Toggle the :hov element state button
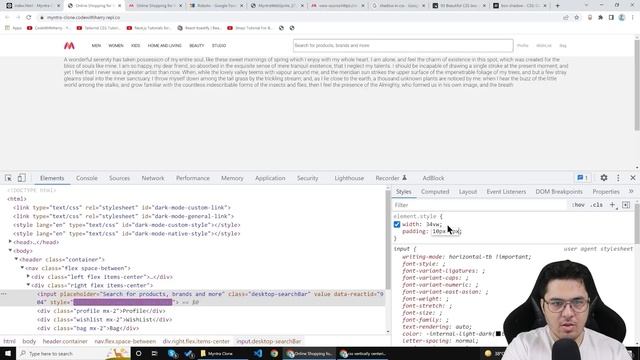The height and width of the screenshot is (360, 640). pyautogui.click(x=578, y=205)
